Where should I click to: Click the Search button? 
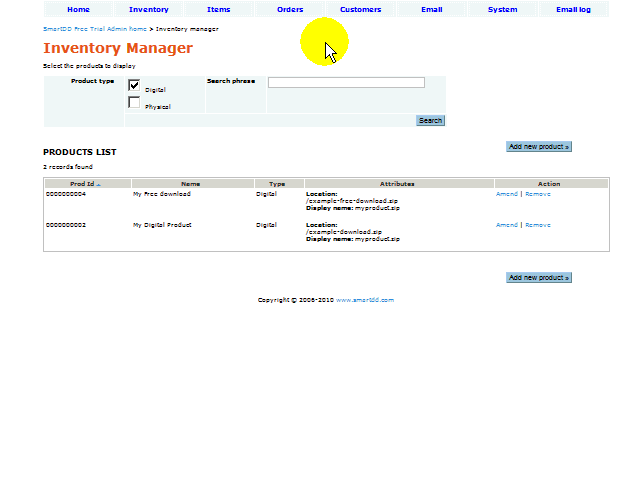[x=430, y=121]
